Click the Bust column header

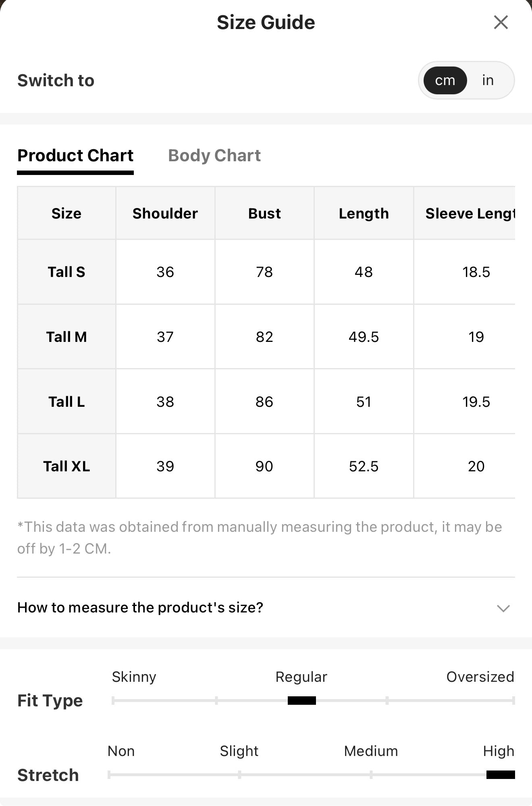point(264,213)
